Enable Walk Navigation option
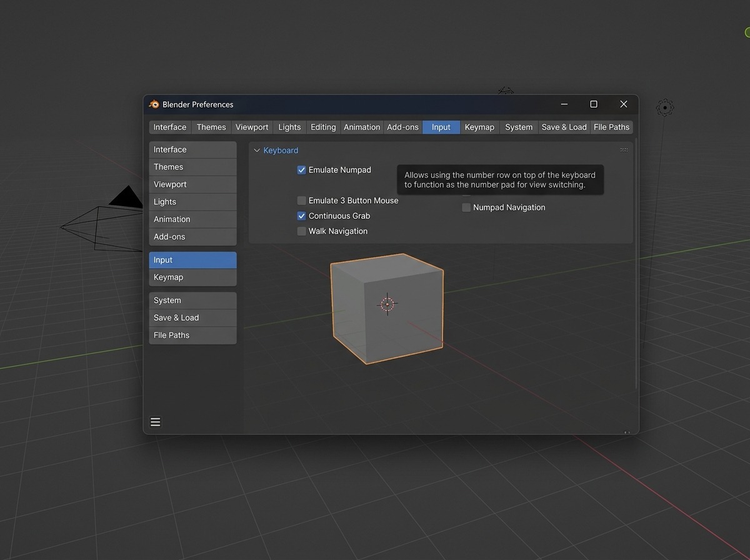Image resolution: width=750 pixels, height=560 pixels. click(301, 231)
